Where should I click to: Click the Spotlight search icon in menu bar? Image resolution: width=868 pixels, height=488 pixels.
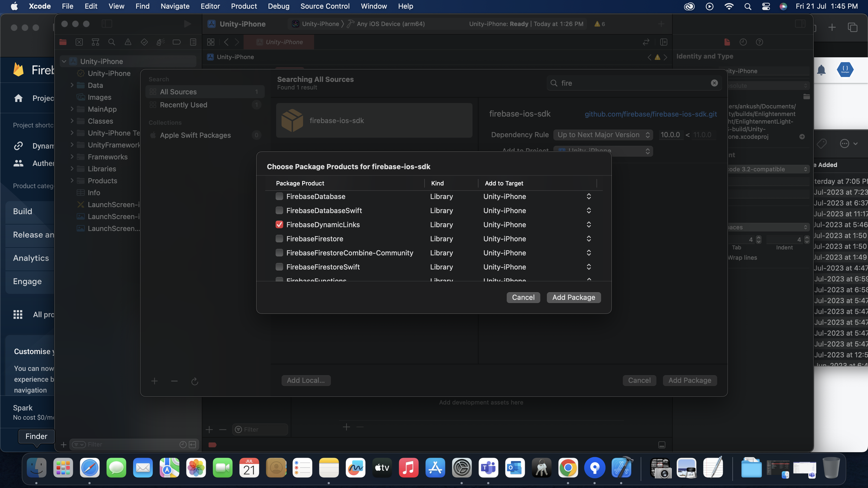(747, 6)
